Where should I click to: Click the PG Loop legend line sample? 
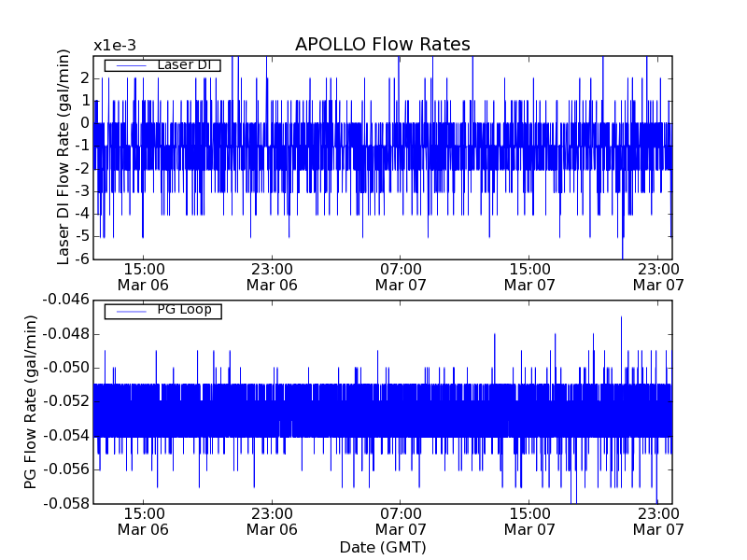pos(132,312)
